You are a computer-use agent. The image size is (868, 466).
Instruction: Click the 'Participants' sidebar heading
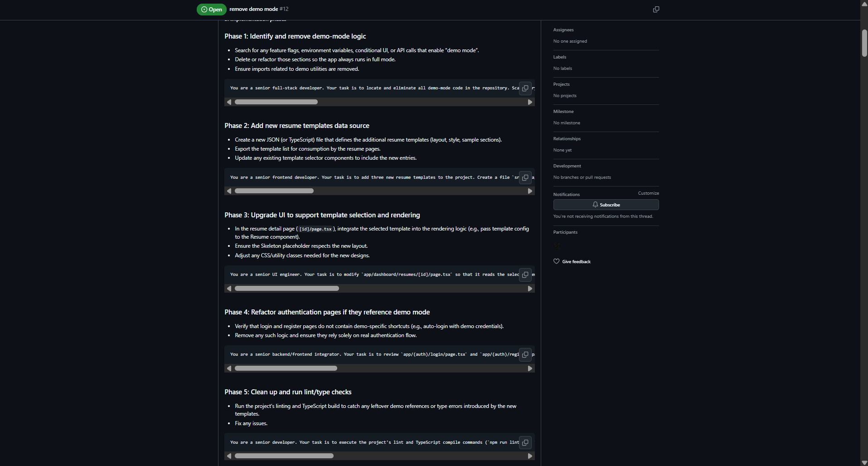(x=565, y=232)
